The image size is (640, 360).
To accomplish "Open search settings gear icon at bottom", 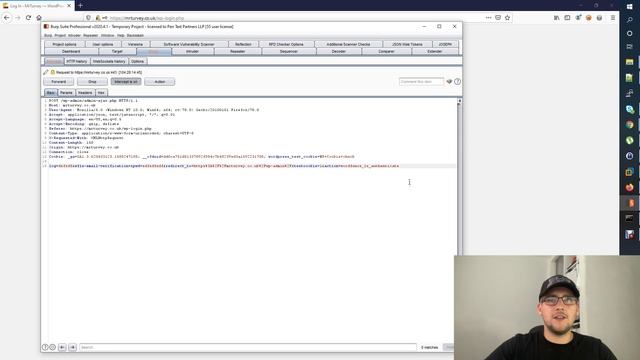I will pos(53,347).
